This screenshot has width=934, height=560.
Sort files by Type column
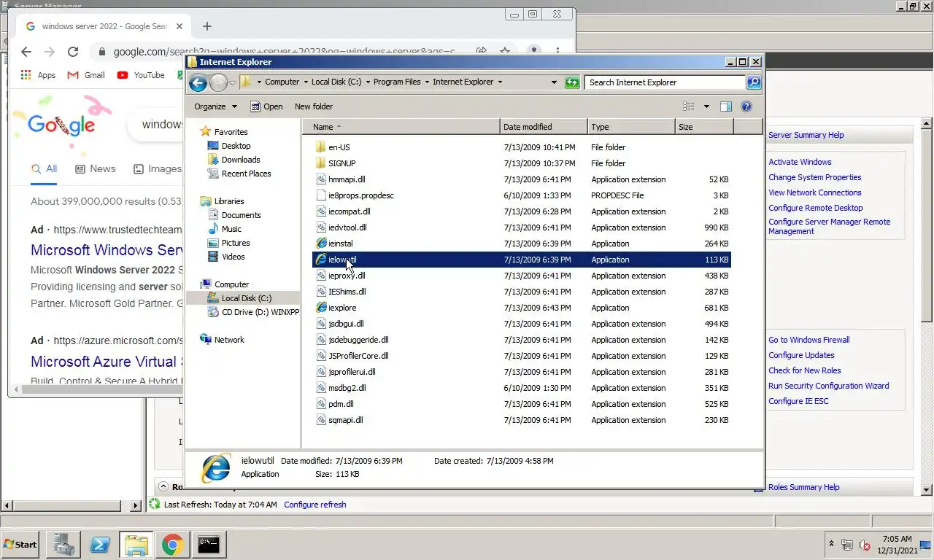click(631, 127)
